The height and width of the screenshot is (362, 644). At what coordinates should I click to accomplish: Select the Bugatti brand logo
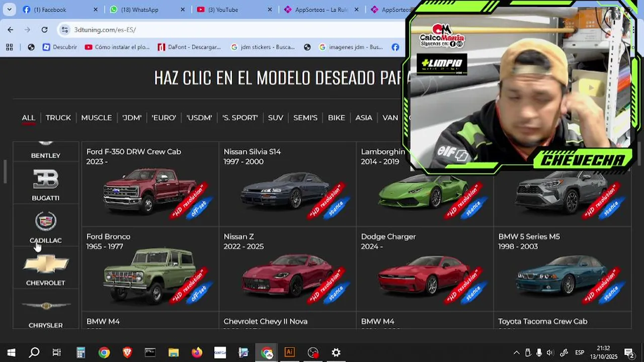point(46,179)
